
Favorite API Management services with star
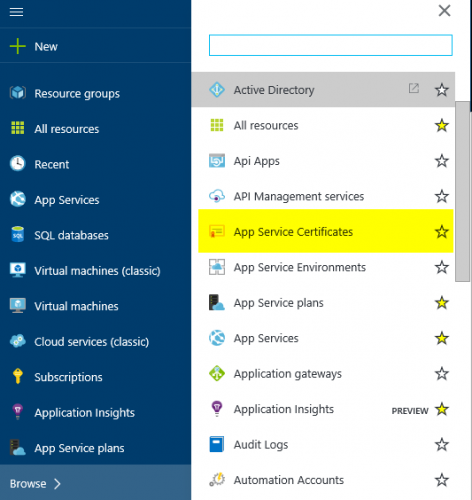point(442,196)
